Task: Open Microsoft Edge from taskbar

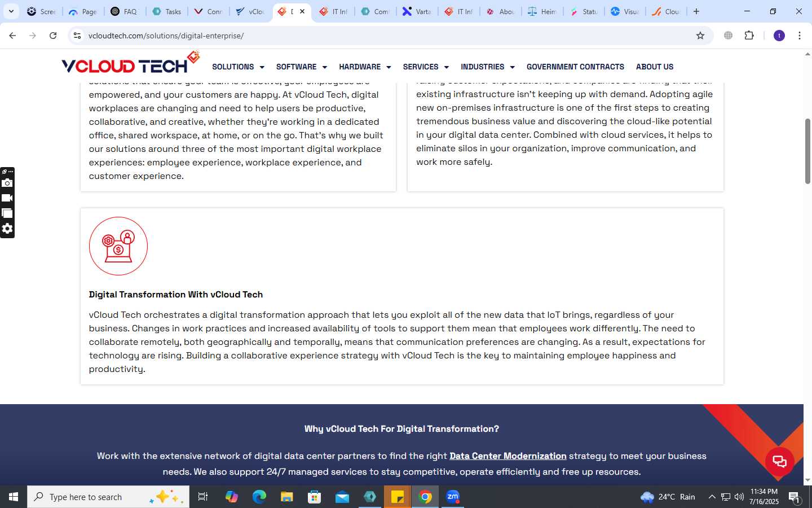Action: pos(259,497)
